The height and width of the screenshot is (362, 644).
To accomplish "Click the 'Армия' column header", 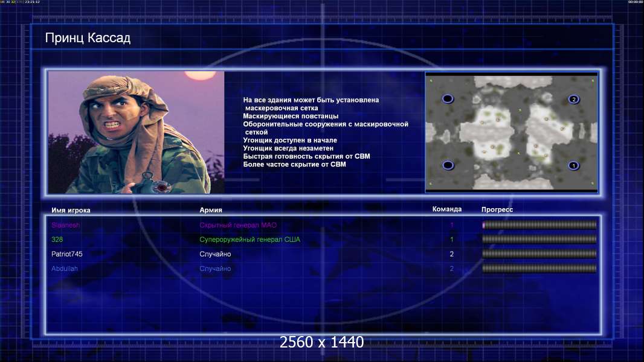I will pyautogui.click(x=211, y=210).
